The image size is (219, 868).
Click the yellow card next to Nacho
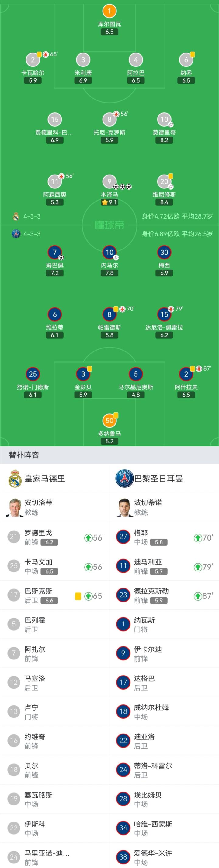click(192, 54)
